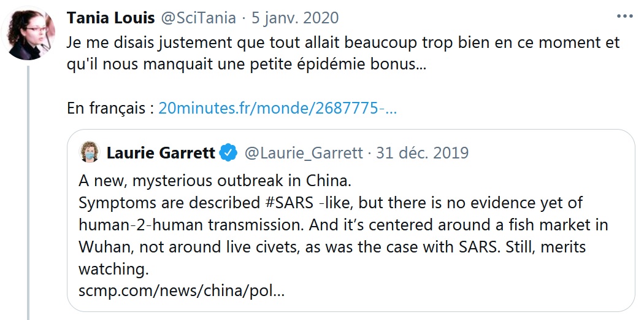Screen dimensions: 644x320
Task: Click Tania Louis's profile picture
Action: [29, 33]
